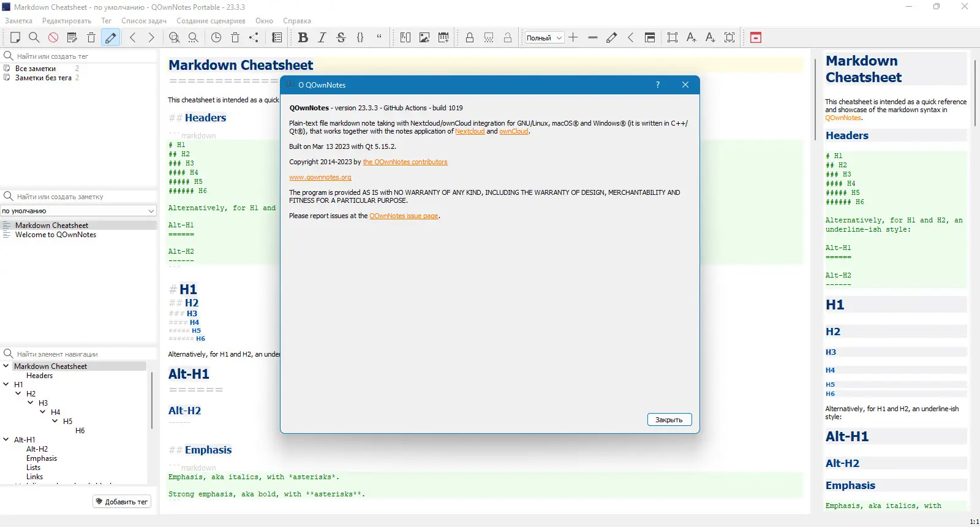Insert a code block using the braces icon
The height and width of the screenshot is (527, 980).
[x=360, y=37]
